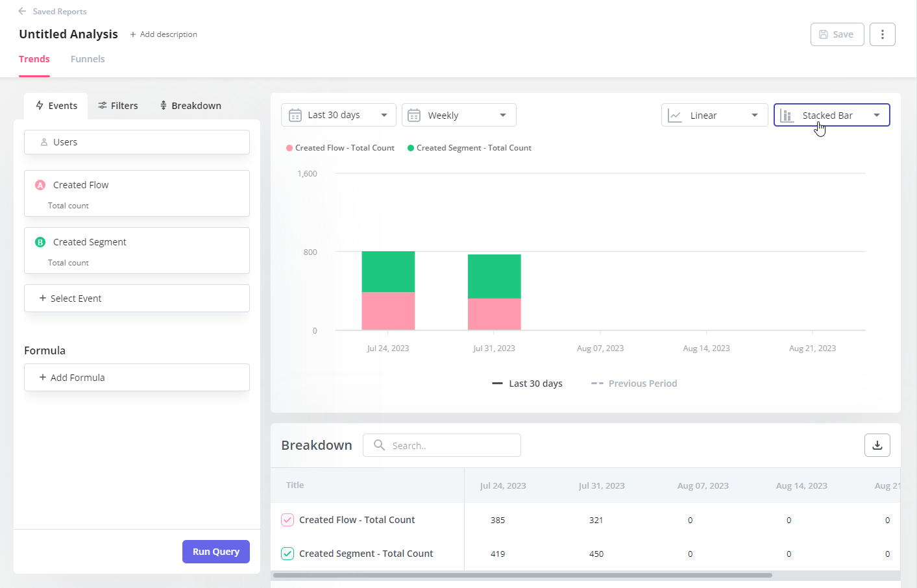Click the Save button
The image size is (917, 588).
pyautogui.click(x=837, y=34)
